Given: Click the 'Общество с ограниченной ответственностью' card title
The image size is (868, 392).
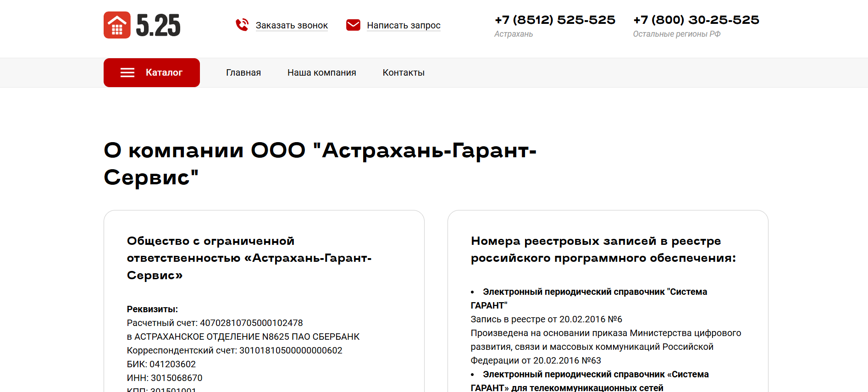Looking at the screenshot, I should point(249,258).
